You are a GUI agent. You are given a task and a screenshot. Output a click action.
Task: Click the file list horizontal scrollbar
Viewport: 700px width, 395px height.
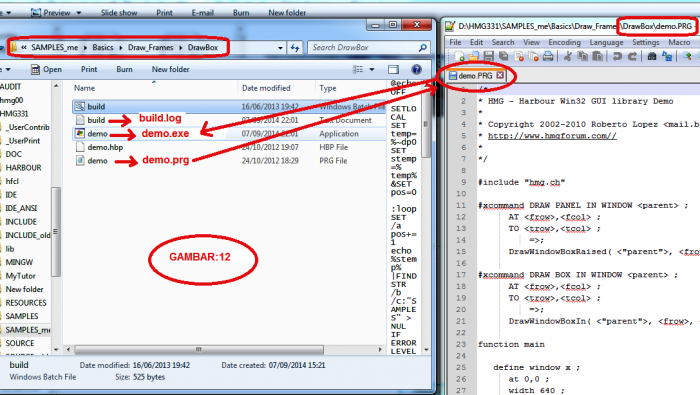tap(199, 349)
